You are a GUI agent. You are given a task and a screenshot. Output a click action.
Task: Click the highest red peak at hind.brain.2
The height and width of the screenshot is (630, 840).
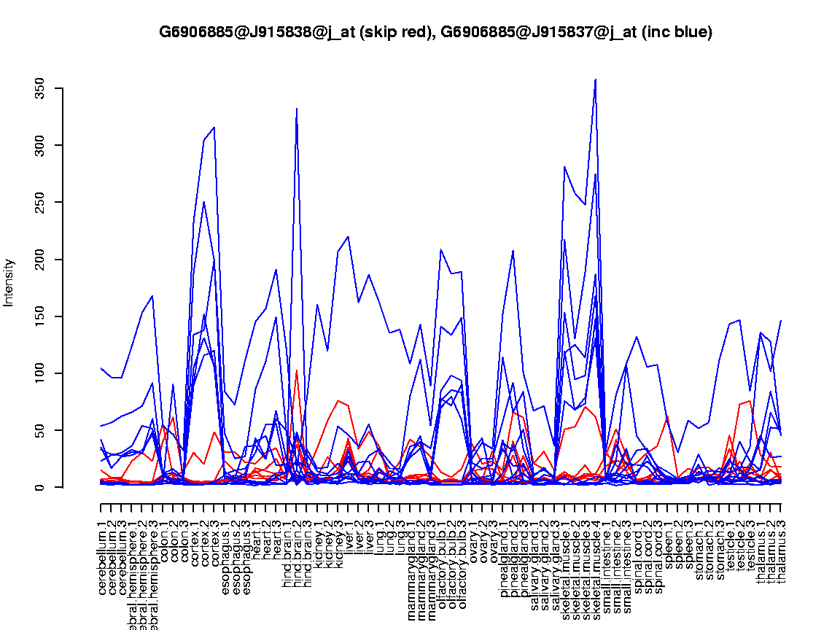(297, 370)
